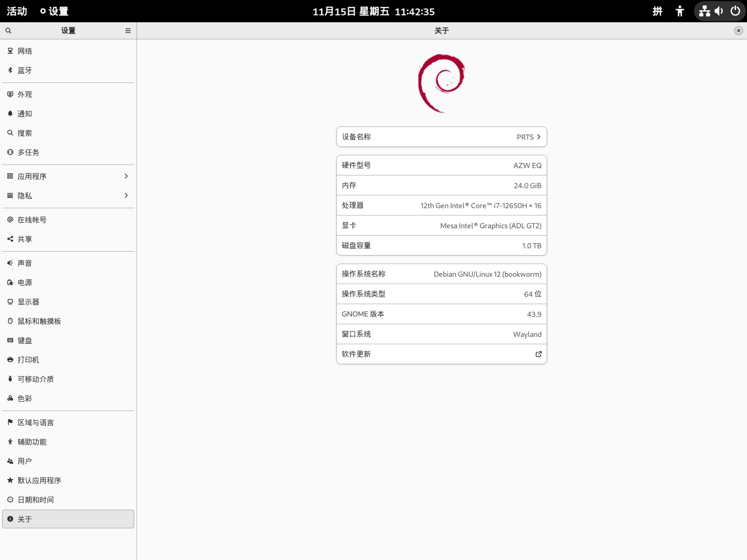This screenshot has width=747, height=560.
Task: Click the keyboard icon beside 键盘
Action: (10, 340)
